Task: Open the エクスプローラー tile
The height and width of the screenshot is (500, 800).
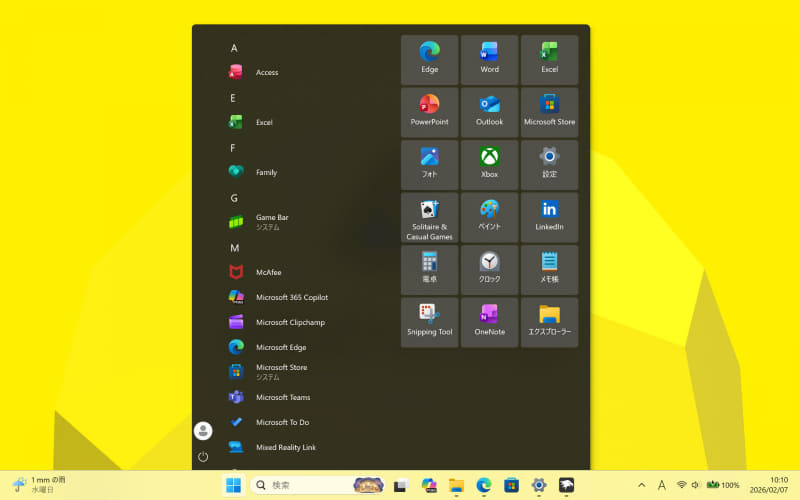Action: coord(549,322)
